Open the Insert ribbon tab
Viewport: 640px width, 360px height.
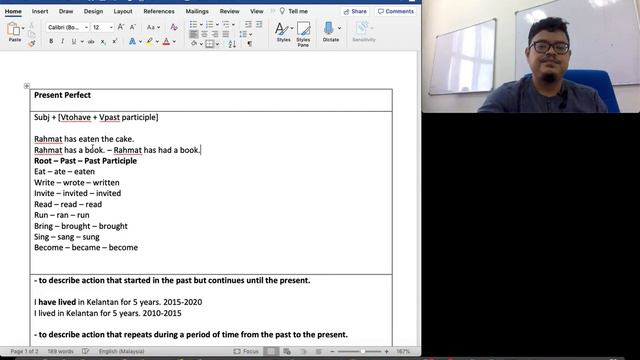point(40,11)
